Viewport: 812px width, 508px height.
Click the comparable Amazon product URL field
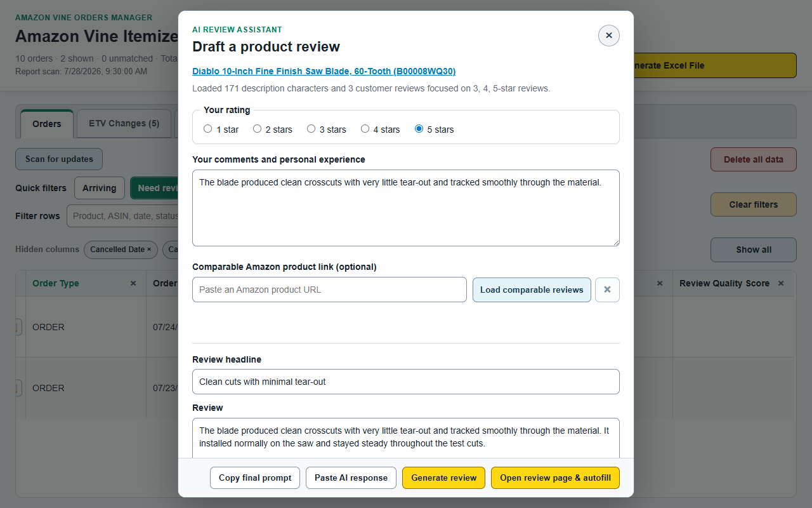329,290
